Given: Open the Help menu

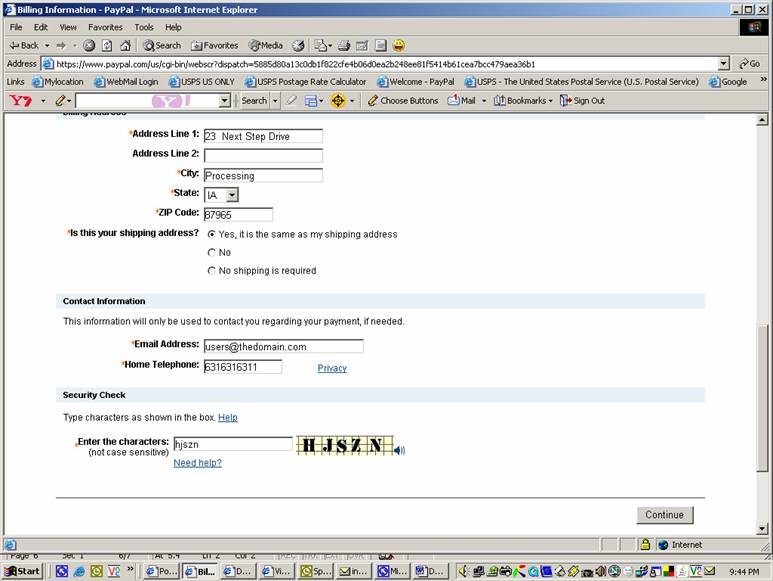Looking at the screenshot, I should [173, 27].
